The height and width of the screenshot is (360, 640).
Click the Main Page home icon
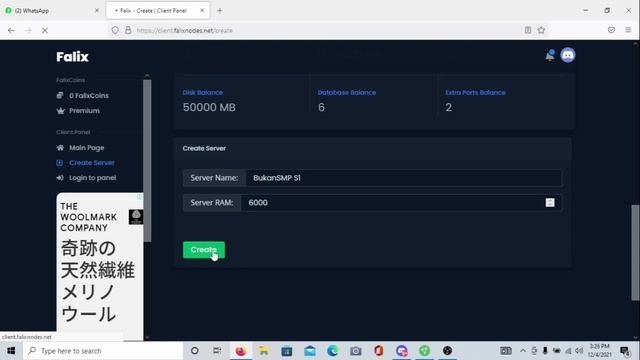point(60,148)
